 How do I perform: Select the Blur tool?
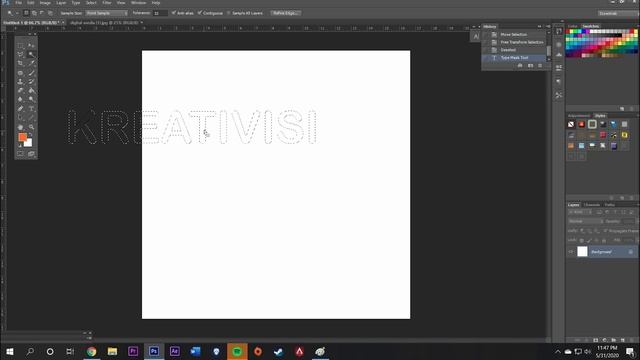tap(20, 100)
